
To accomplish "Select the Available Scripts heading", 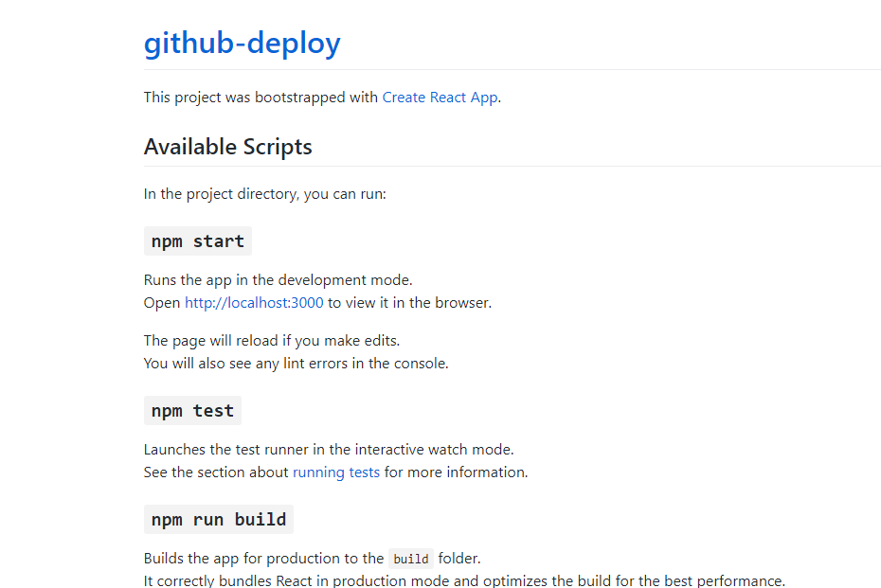I will pyautogui.click(x=227, y=147).
